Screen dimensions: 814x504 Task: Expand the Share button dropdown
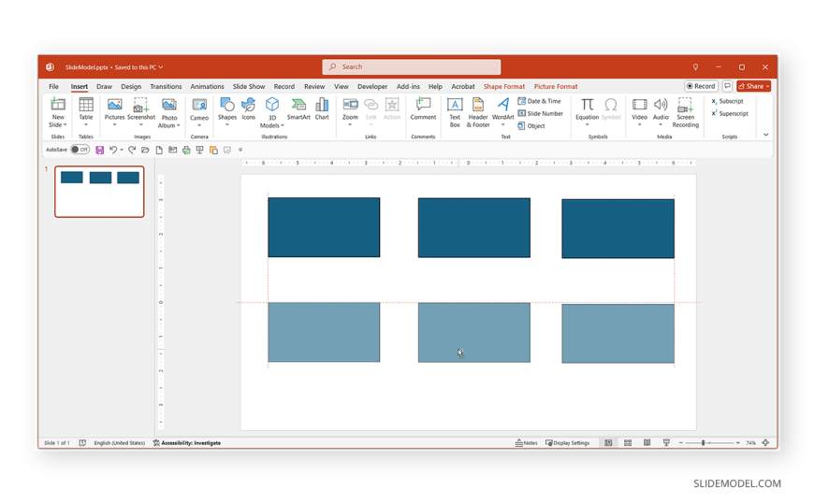[x=768, y=86]
